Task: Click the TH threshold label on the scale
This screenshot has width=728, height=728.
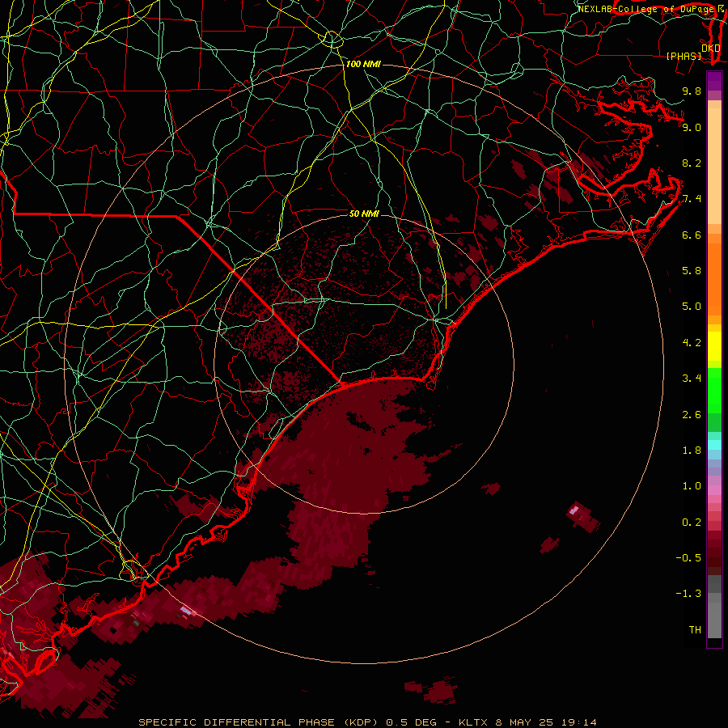Action: 695,630
